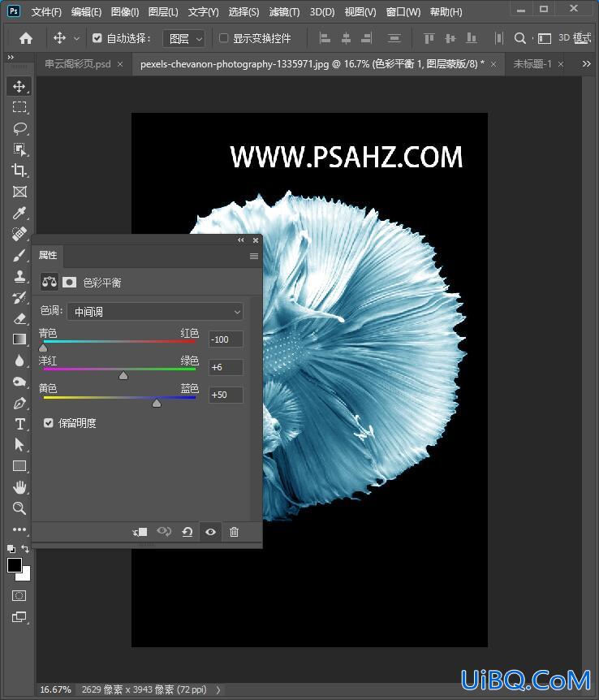Viewport: 599px width, 700px height.
Task: Click the magenta-green slider handle
Action: [x=123, y=375]
